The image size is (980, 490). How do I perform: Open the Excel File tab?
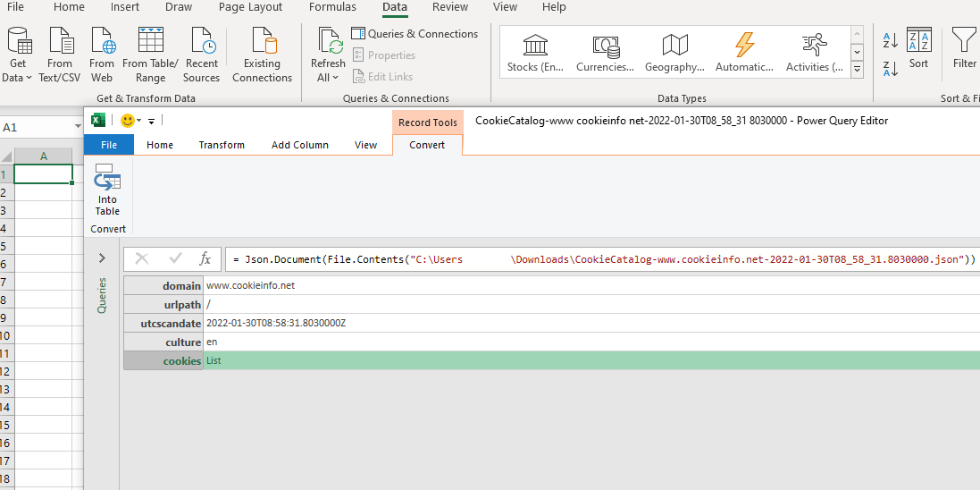[x=15, y=7]
